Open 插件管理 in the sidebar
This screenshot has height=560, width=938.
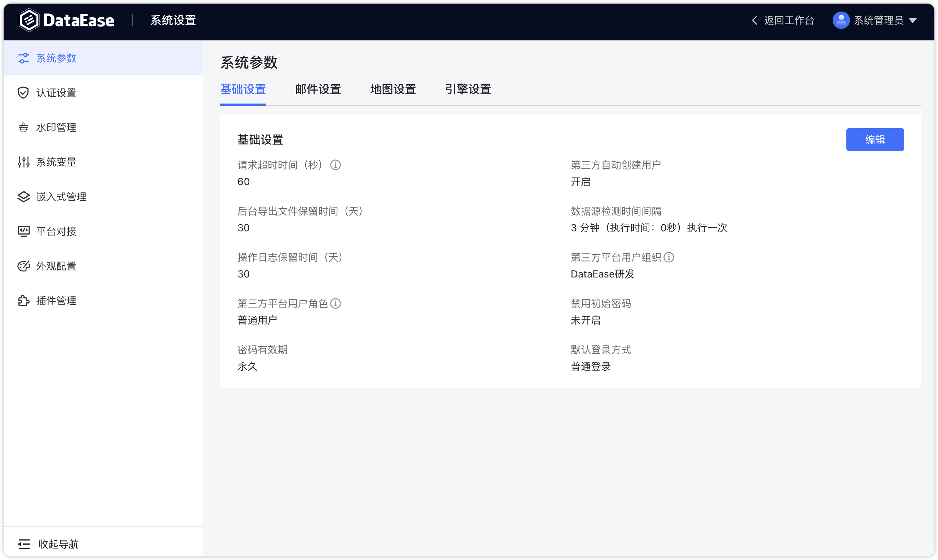[x=103, y=300]
